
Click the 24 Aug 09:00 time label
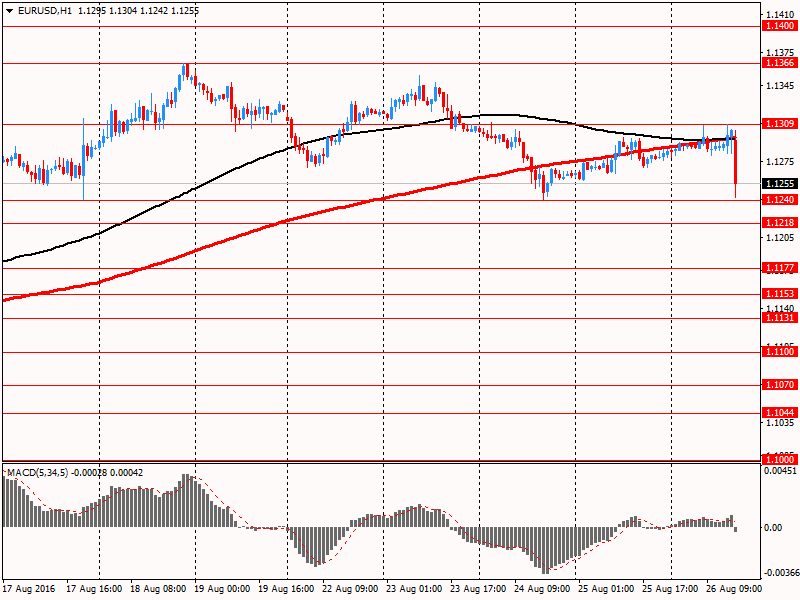coord(542,589)
